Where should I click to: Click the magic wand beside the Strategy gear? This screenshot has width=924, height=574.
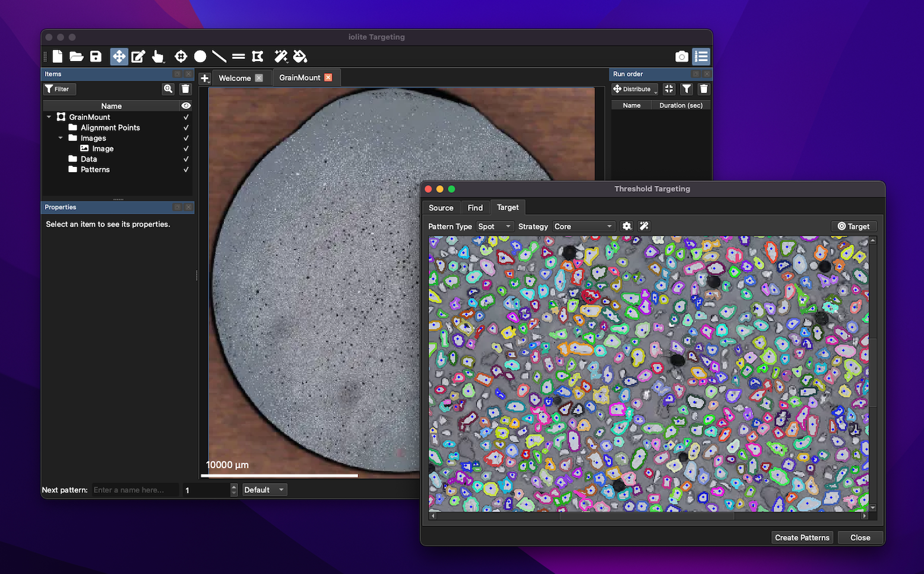[x=644, y=226]
